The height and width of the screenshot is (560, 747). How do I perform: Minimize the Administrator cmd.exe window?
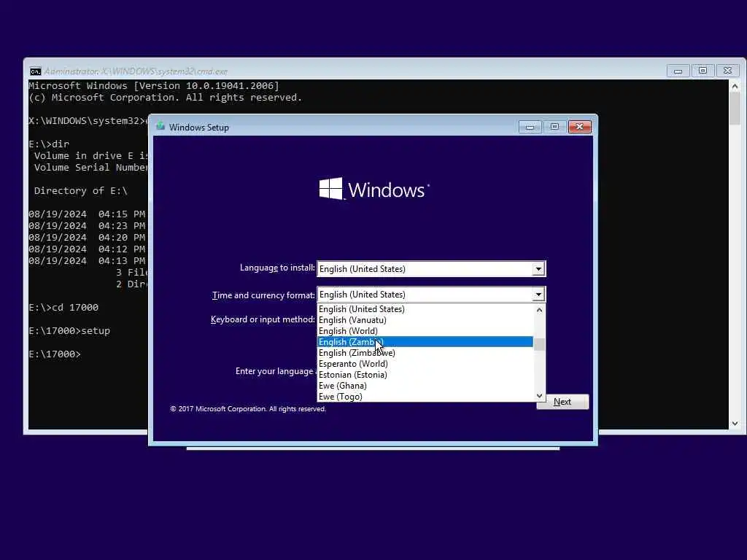[678, 71]
